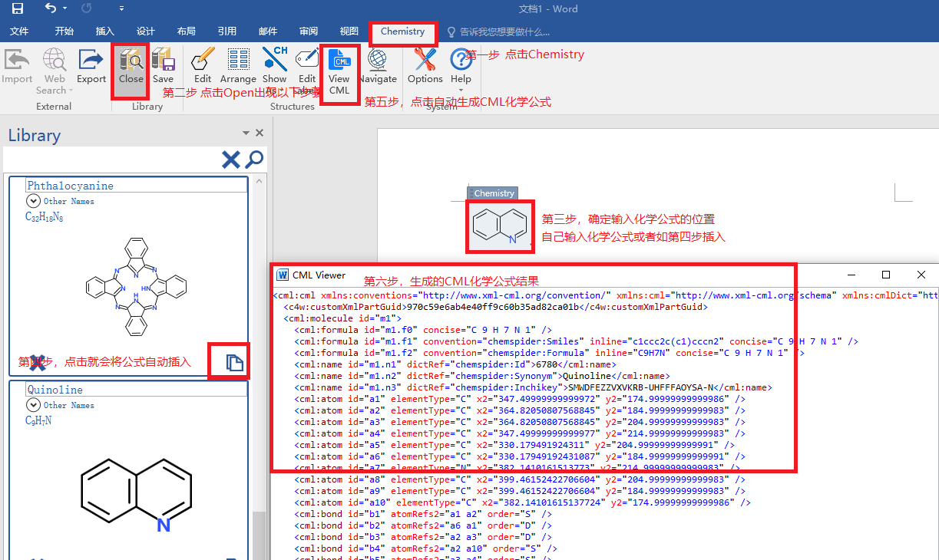Close the Library with the Close ribbon button
Image resolution: width=939 pixels, height=560 pixels.
pyautogui.click(x=131, y=68)
